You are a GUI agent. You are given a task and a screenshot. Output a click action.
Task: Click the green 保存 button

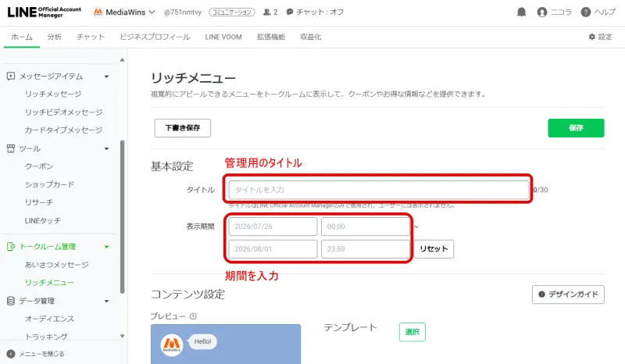point(576,128)
